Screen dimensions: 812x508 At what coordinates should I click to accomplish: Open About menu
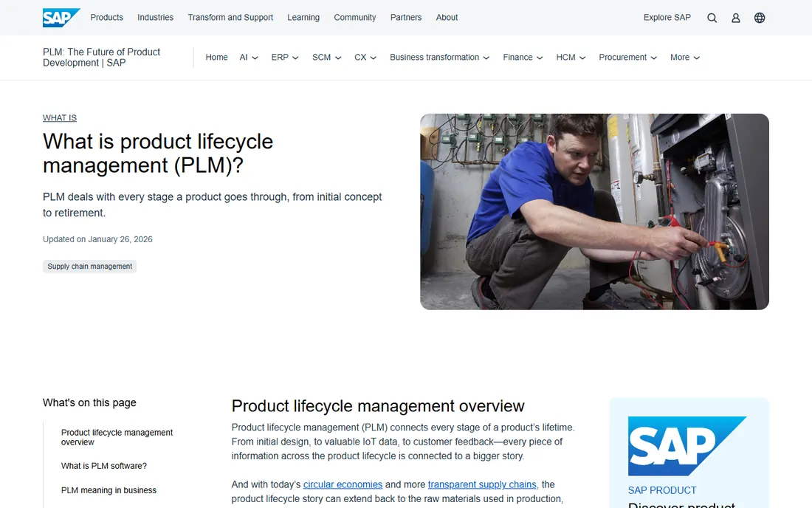[x=447, y=17]
